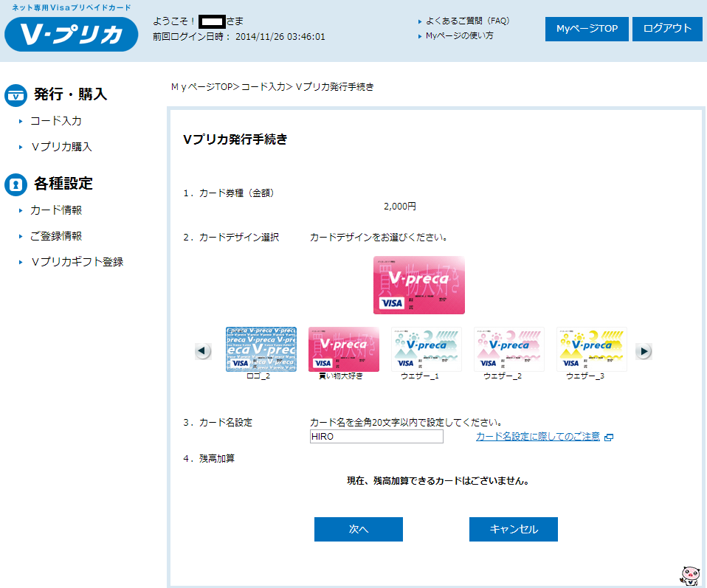The width and height of the screenshot is (707, 588).
Task: Click the 各種設定 section heading
Action: (63, 184)
